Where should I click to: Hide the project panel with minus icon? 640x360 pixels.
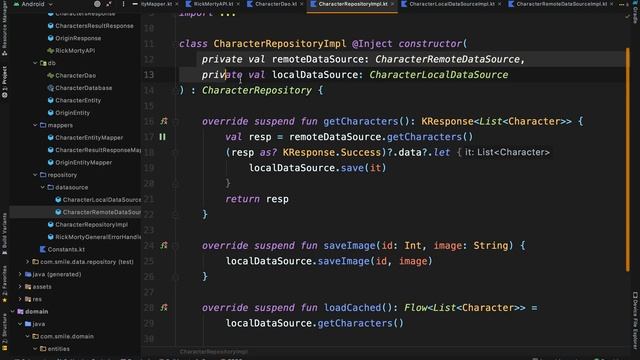coord(135,4)
